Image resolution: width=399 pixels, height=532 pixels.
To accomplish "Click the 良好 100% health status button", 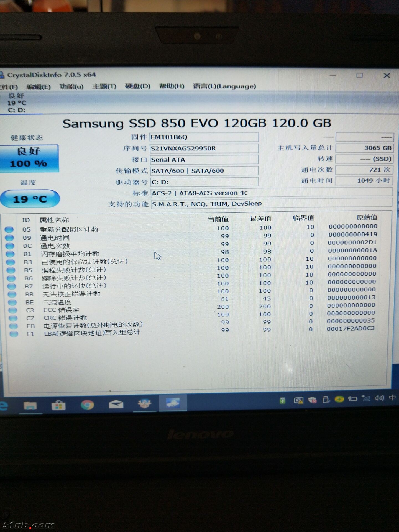I will [x=29, y=158].
